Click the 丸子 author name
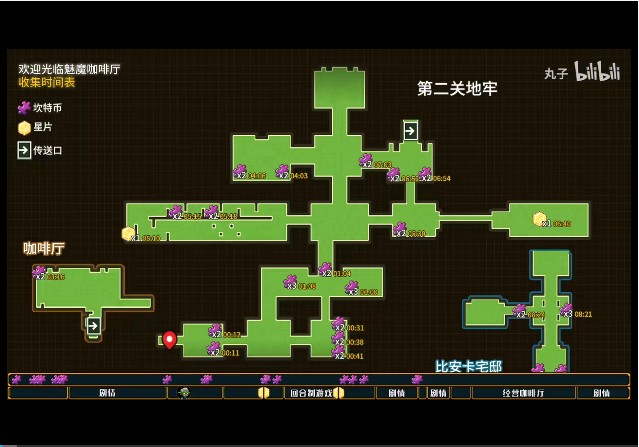 556,74
